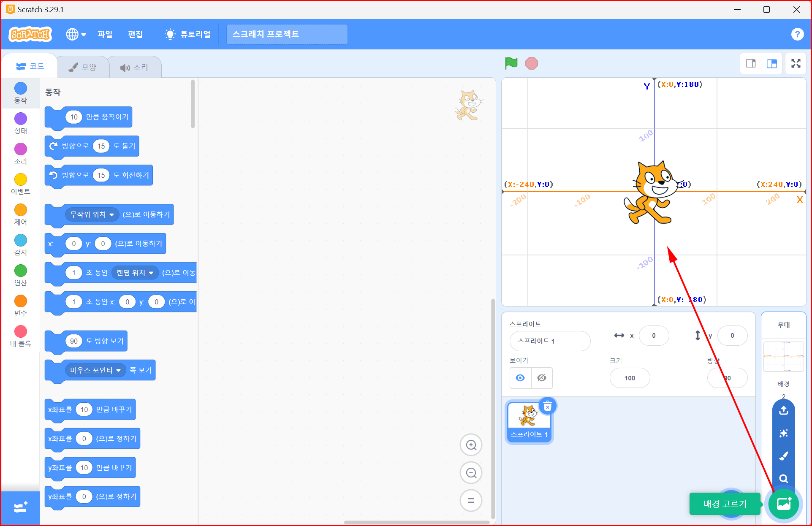Click the paint backdrop brush icon
The image size is (812, 526).
784,456
